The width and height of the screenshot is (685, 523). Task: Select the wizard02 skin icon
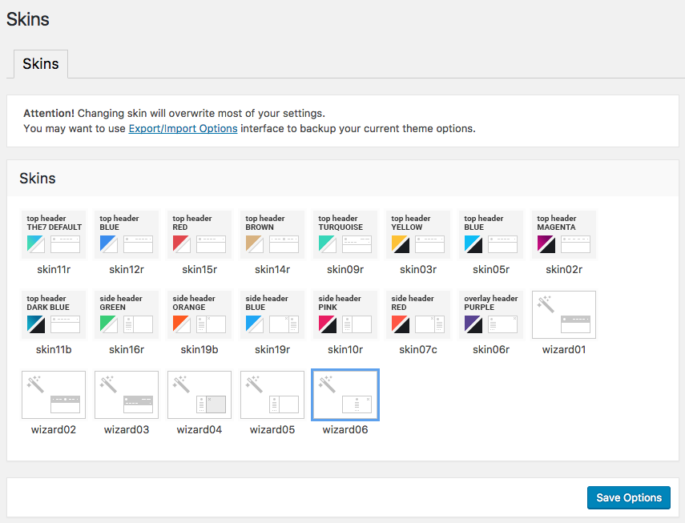54,395
